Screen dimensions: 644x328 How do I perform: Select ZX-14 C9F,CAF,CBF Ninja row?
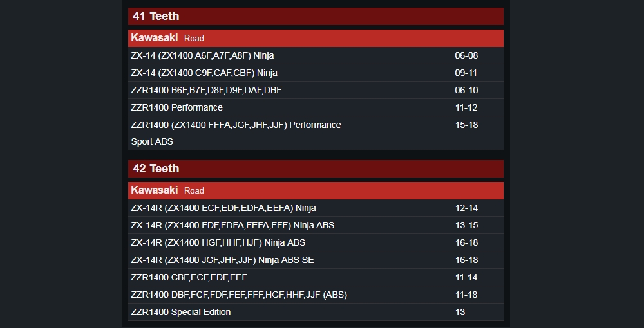click(316, 73)
